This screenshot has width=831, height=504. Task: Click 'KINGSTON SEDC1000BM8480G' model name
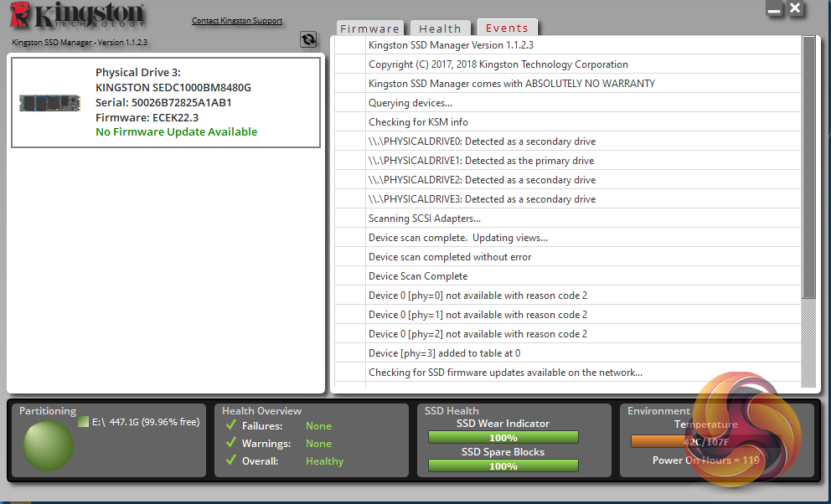[x=173, y=87]
